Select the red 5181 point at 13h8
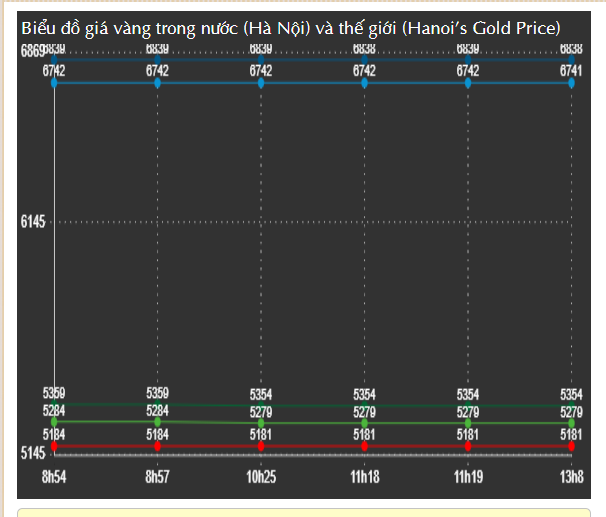 571,446
